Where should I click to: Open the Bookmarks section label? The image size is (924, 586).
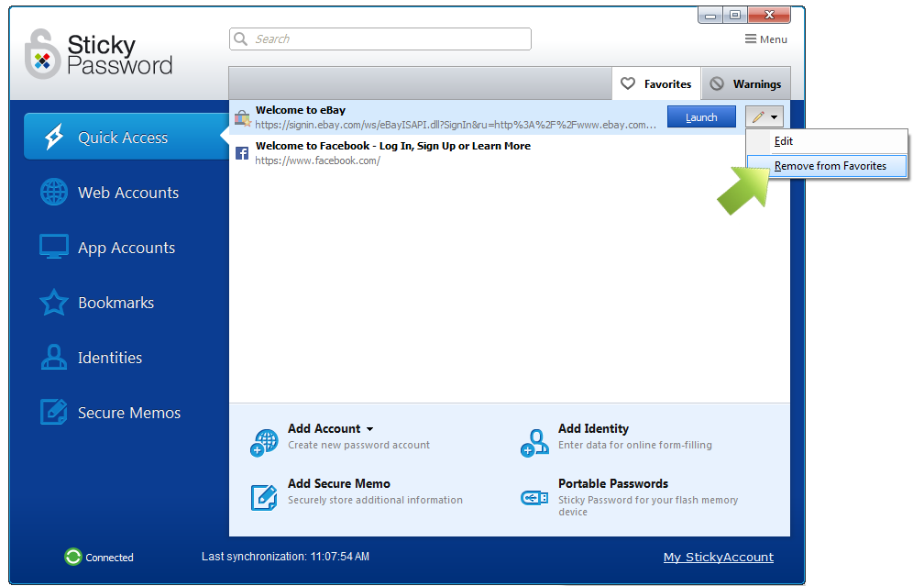click(116, 303)
